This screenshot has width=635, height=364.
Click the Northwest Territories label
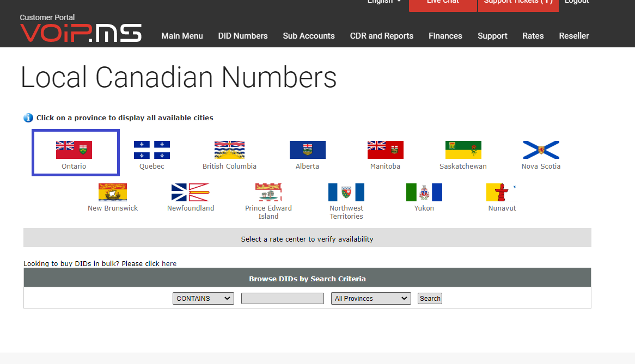pos(346,212)
